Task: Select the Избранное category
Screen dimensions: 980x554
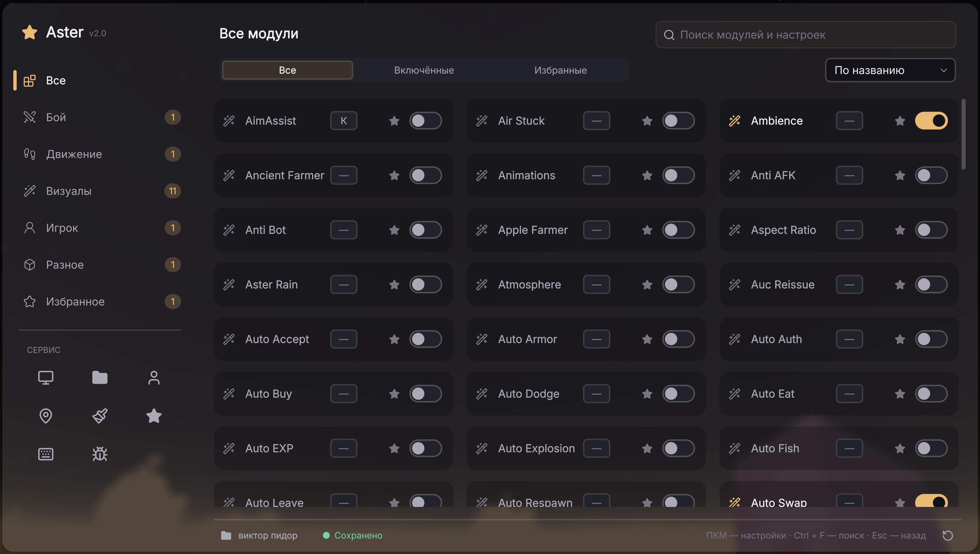Action: tap(100, 302)
